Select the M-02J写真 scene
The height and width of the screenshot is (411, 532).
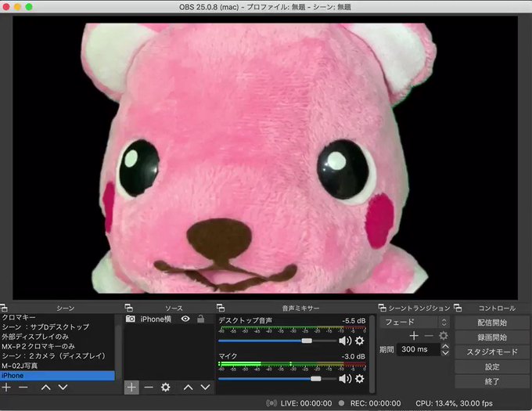tap(57, 366)
